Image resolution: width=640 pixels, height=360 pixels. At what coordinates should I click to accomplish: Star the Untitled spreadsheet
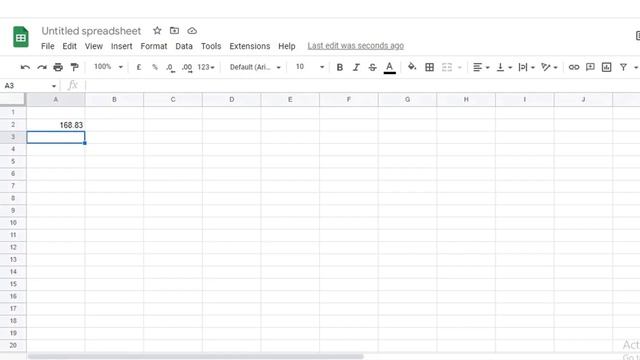pos(157,31)
